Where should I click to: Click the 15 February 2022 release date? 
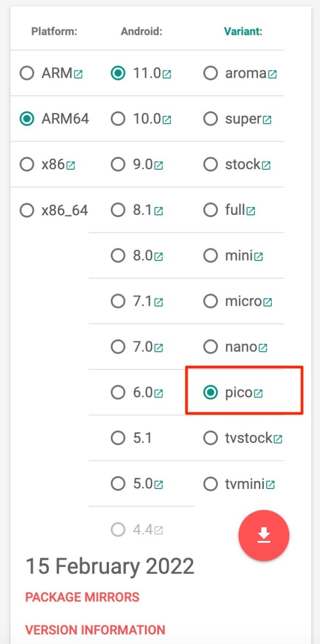point(110,566)
